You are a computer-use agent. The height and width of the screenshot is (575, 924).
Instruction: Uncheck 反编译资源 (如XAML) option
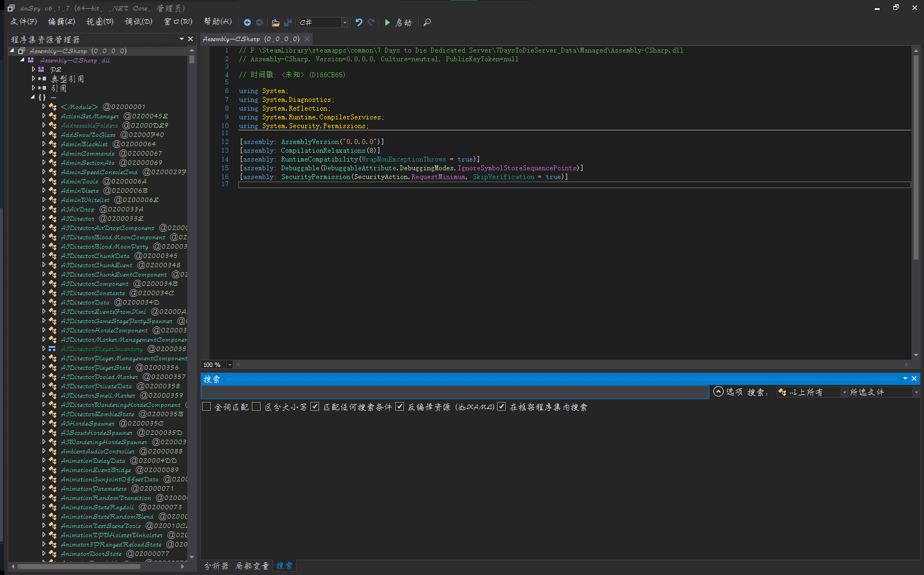400,406
